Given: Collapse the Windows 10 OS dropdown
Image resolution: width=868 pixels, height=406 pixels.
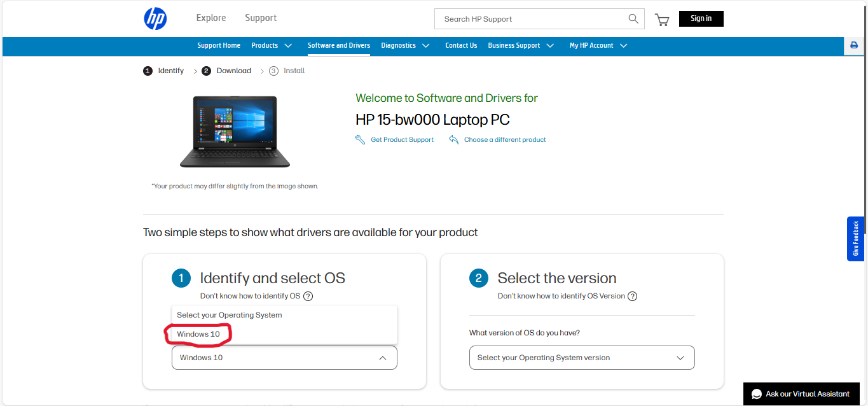Looking at the screenshot, I should click(284, 358).
